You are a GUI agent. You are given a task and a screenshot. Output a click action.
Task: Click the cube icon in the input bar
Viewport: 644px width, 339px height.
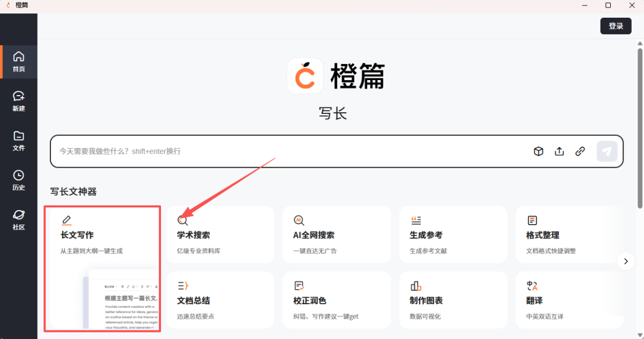coord(538,151)
